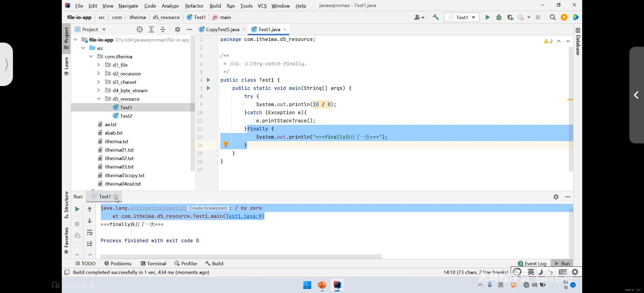This screenshot has height=293, width=644.
Task: Select itheima03copy.txt in the project tree
Action: [124, 175]
